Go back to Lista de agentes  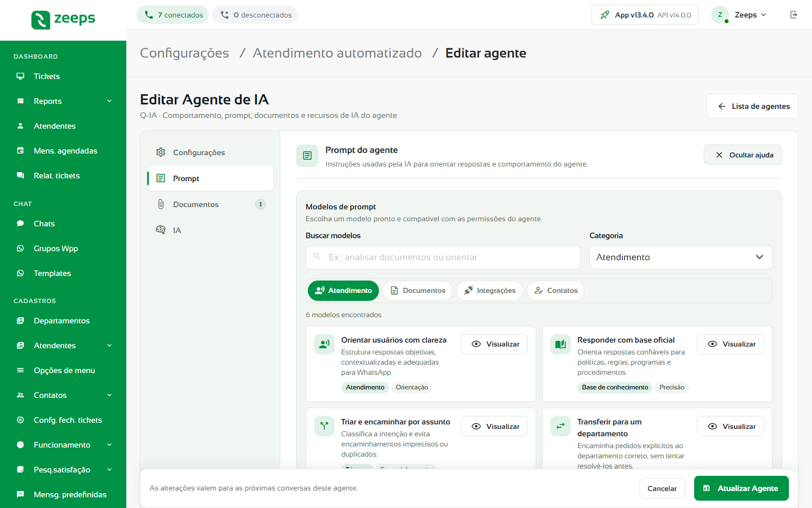click(752, 106)
